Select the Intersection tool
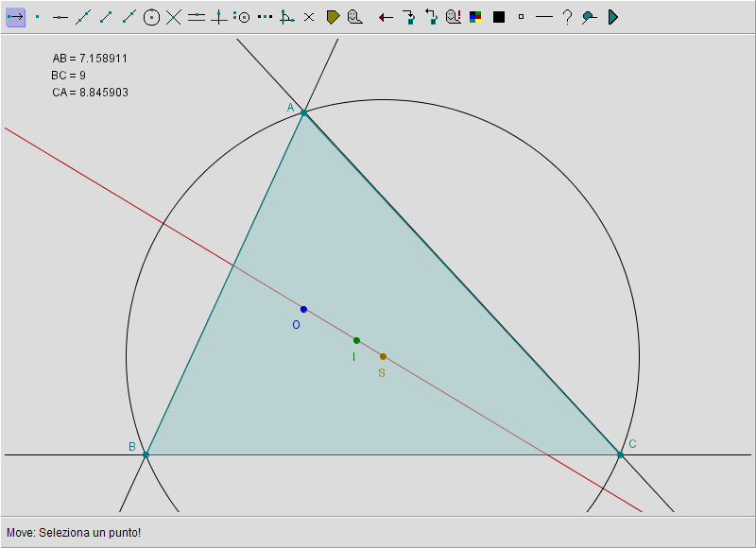This screenshot has height=548, width=756. 174,17
